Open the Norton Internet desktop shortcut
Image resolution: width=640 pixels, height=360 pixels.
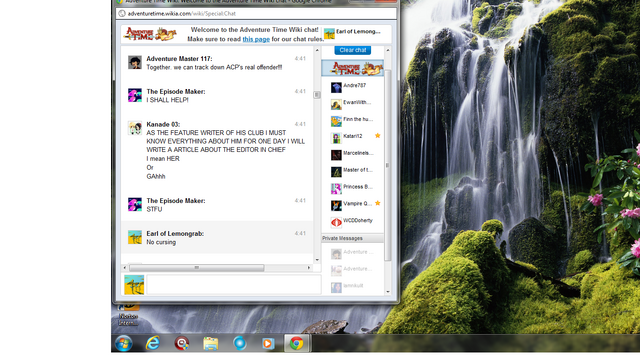128,314
